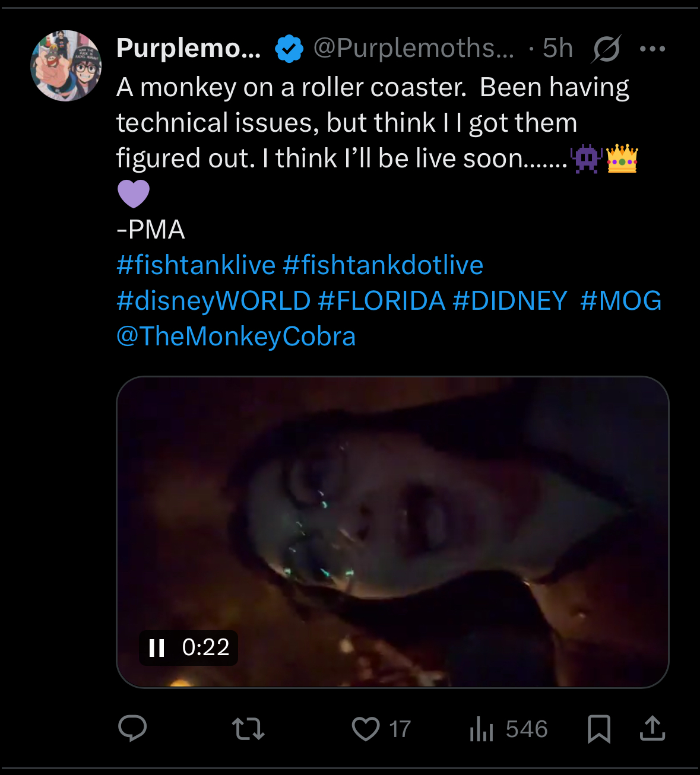Open the #DIDNEY hashtag
Image resolution: width=700 pixels, height=775 pixels.
510,301
